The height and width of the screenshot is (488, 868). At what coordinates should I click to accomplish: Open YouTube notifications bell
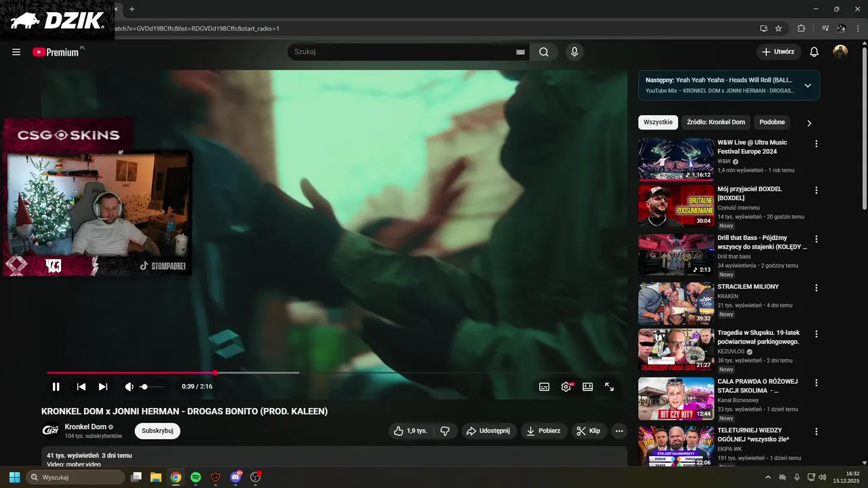(814, 52)
